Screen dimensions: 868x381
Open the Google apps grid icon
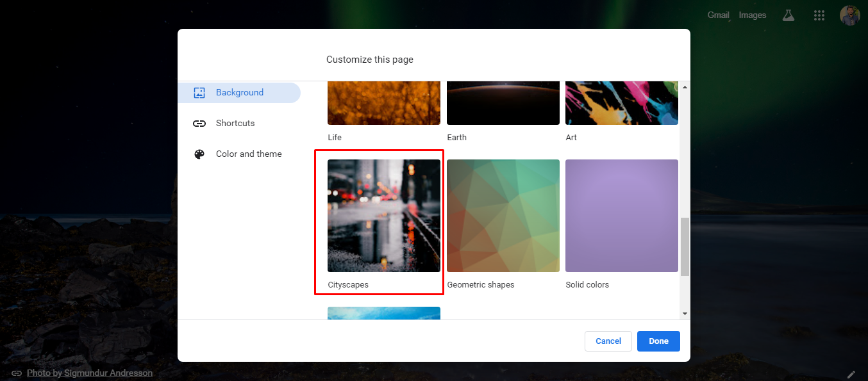[x=819, y=15]
